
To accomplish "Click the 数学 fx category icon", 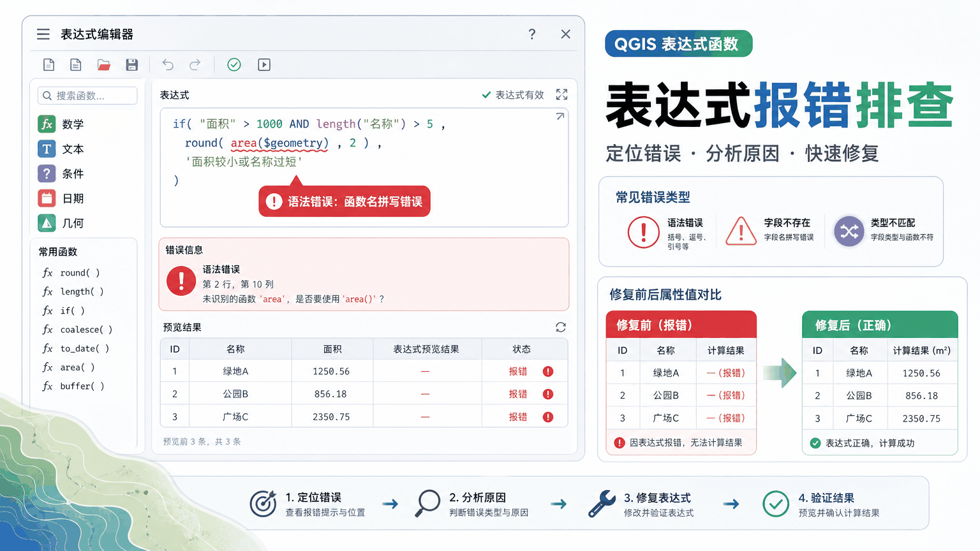I will 47,124.
